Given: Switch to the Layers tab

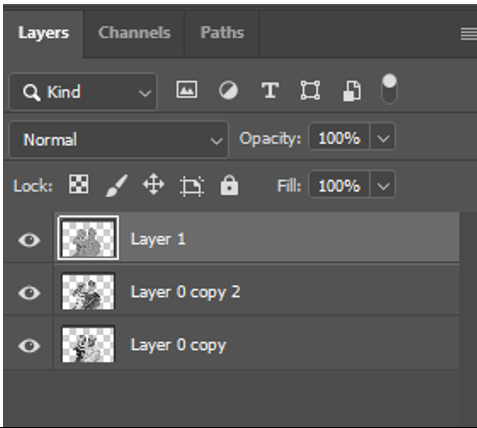Looking at the screenshot, I should click(44, 33).
